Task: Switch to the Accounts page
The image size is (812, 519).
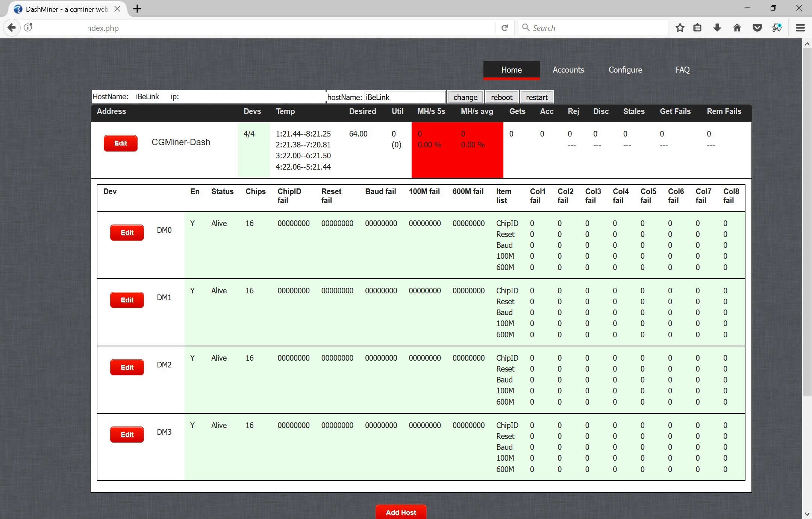Action: pos(568,70)
